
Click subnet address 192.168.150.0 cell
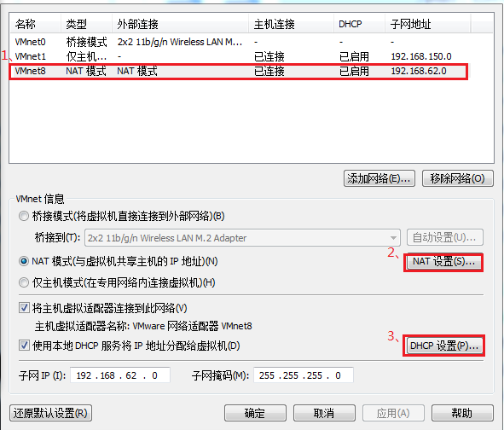tap(421, 56)
